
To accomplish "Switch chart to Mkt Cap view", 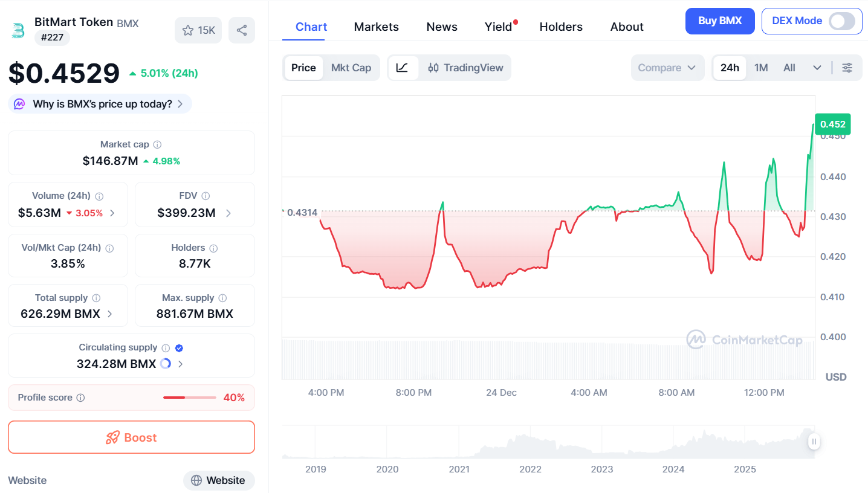I will tap(351, 68).
